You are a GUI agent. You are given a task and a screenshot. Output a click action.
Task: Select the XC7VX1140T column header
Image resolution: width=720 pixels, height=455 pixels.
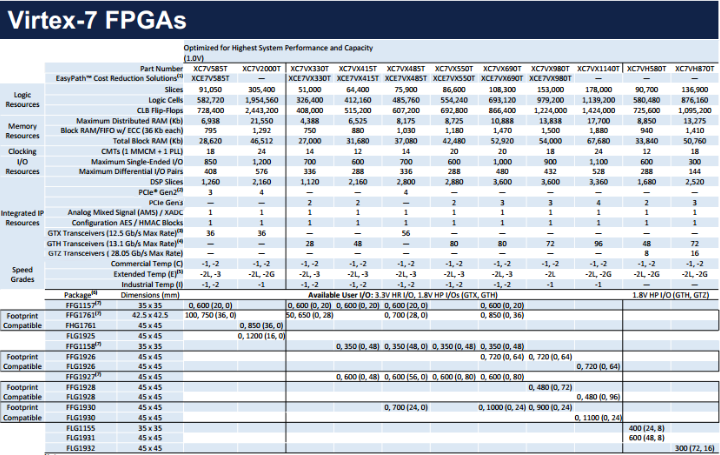(x=598, y=68)
